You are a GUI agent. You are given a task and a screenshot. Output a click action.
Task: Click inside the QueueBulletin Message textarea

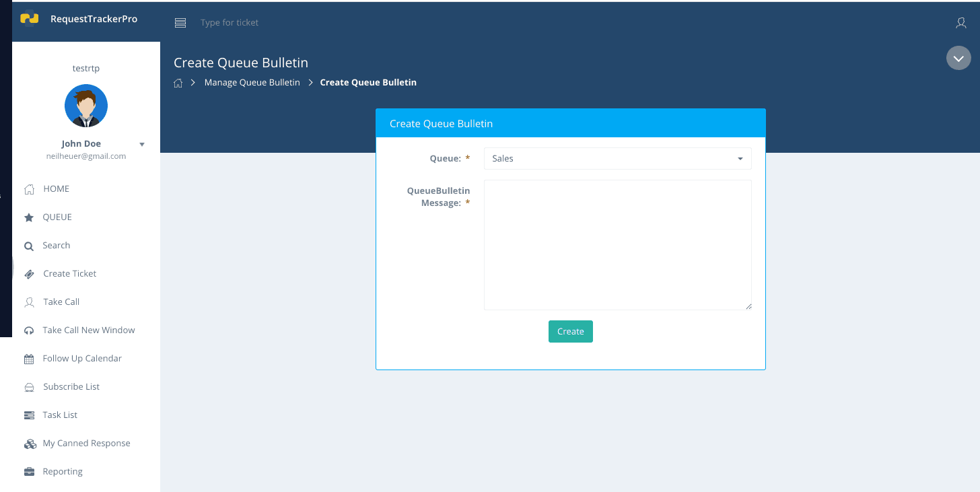617,244
